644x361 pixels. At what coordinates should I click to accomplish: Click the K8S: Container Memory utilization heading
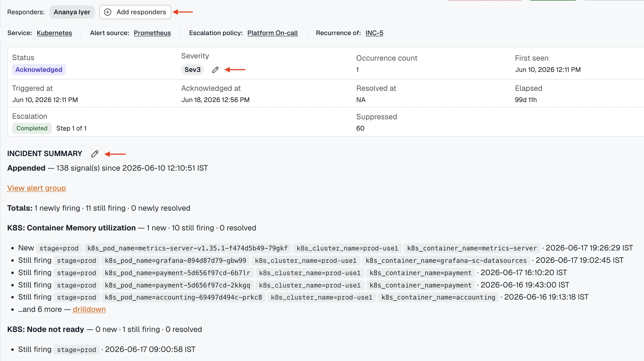[x=71, y=228]
